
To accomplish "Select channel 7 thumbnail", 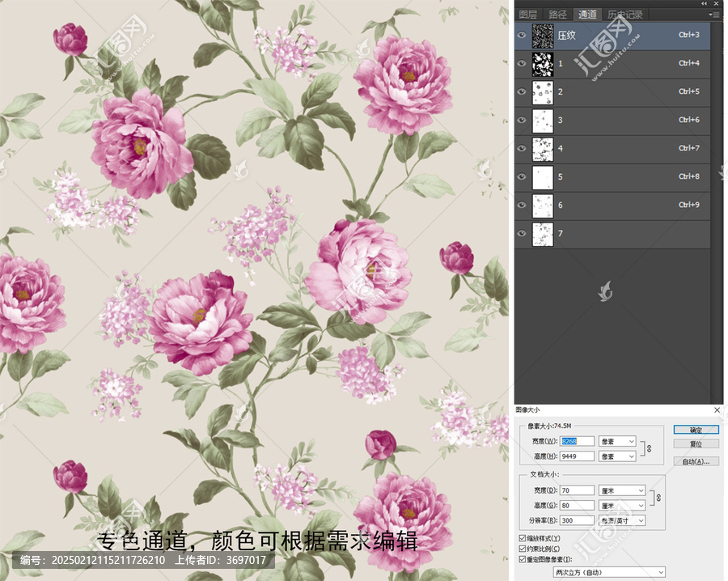I will pyautogui.click(x=543, y=234).
